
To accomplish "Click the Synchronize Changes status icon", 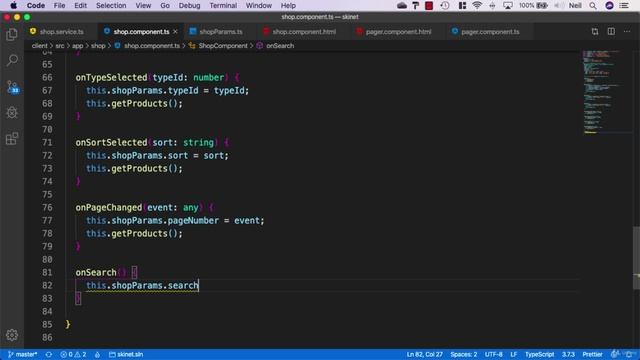I will (x=49, y=354).
